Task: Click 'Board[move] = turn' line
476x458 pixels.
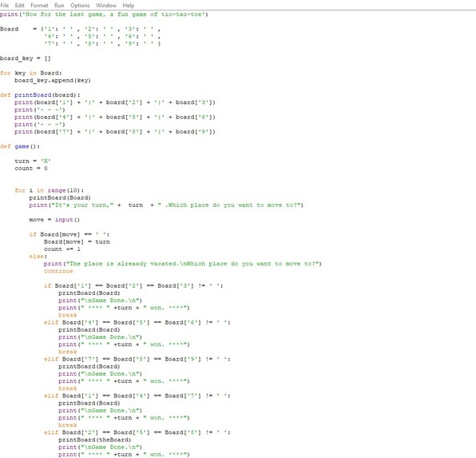Action: (x=77, y=242)
